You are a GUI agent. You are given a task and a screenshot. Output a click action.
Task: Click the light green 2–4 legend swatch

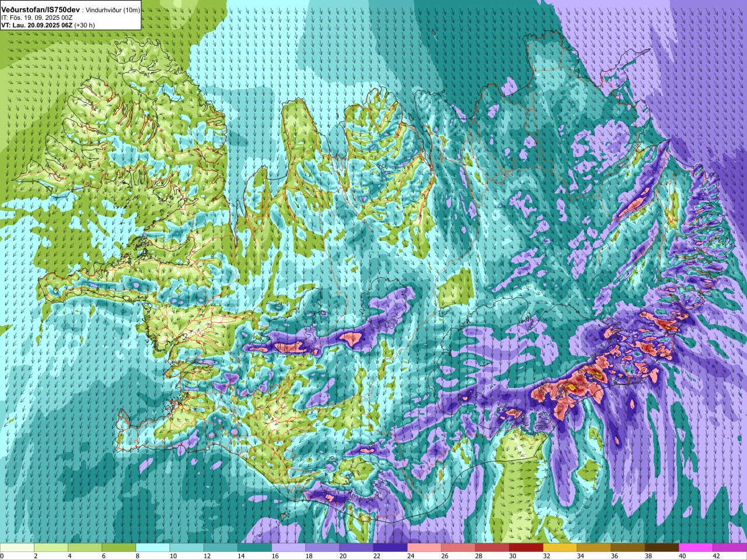pos(51,548)
